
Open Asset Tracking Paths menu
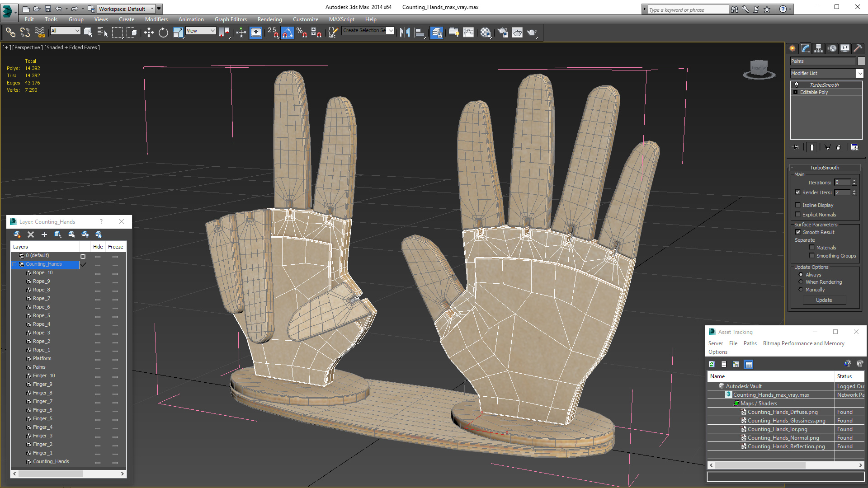pos(750,343)
